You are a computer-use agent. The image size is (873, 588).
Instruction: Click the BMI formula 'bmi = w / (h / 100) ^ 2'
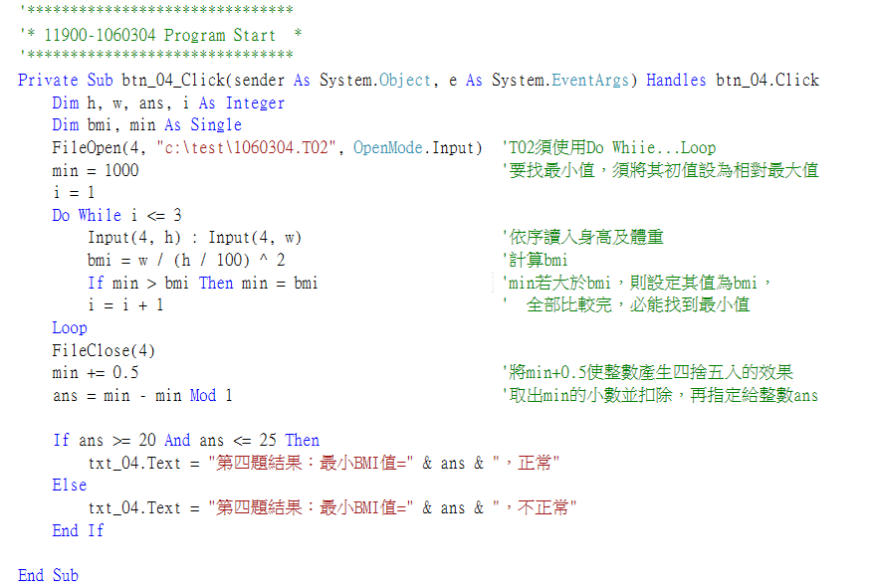[x=186, y=260]
